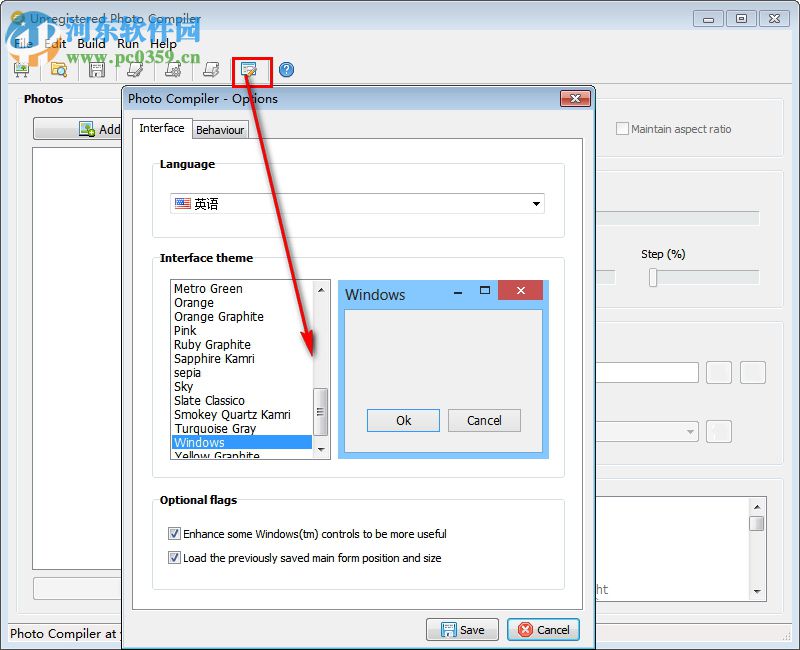Viewport: 800px width, 650px height.
Task: Click Ok in the theme preview
Action: click(403, 420)
